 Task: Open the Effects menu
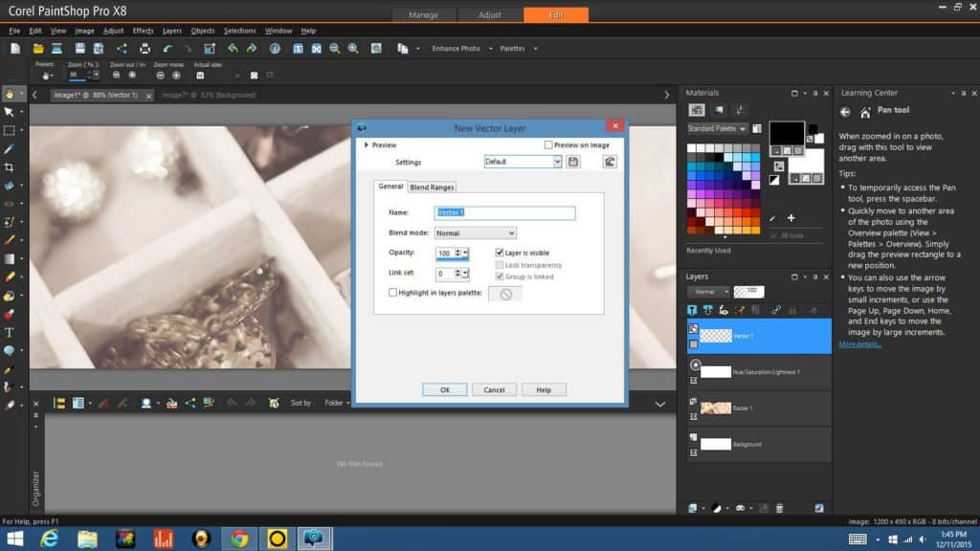pyautogui.click(x=143, y=31)
